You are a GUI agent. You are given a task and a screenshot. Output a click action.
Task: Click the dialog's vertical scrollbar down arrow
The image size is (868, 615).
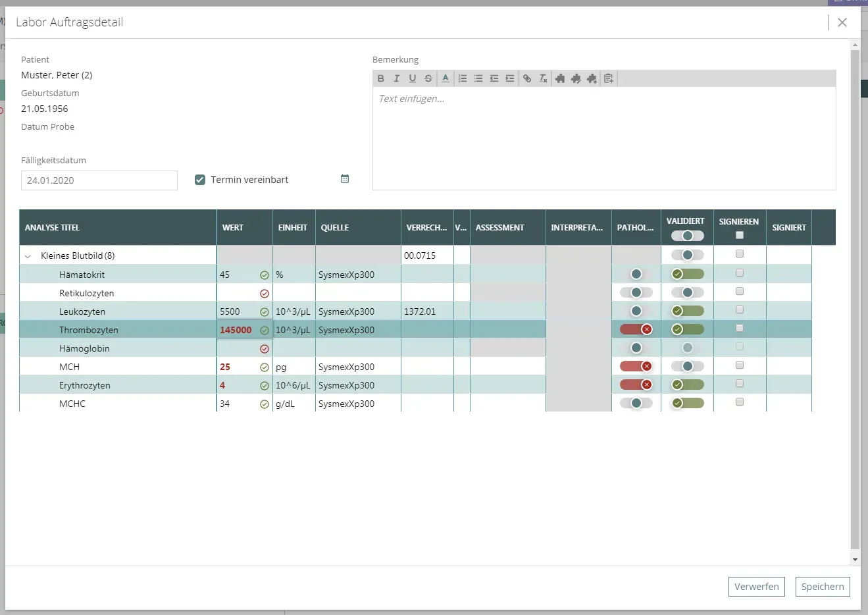[x=855, y=560]
